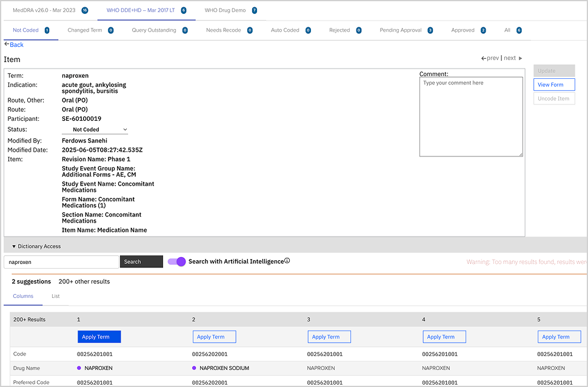Click the Back arrow icon above Item
Image resolution: width=588 pixels, height=387 pixels.
click(7, 44)
